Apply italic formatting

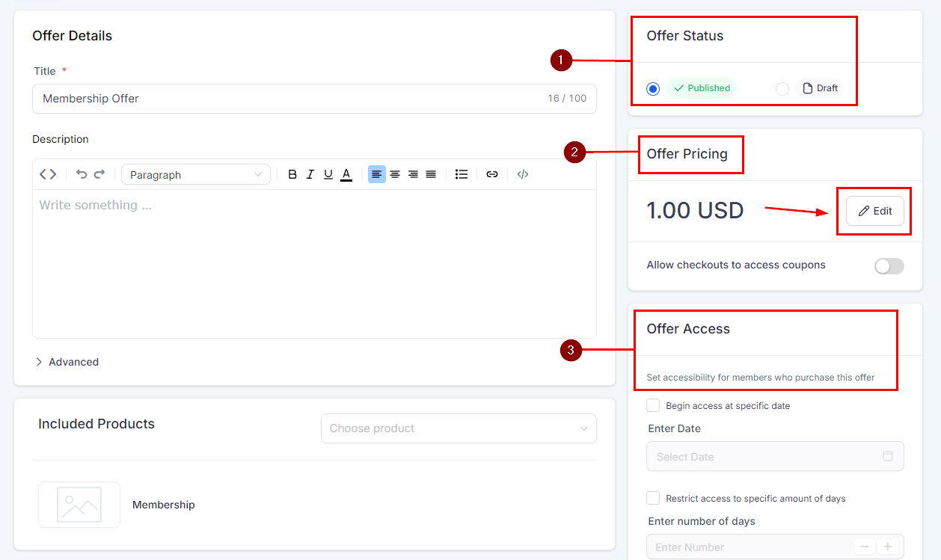(310, 174)
